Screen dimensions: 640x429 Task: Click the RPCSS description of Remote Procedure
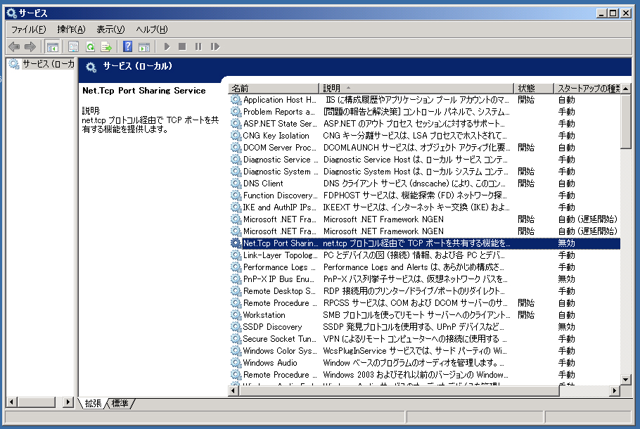coord(416,303)
